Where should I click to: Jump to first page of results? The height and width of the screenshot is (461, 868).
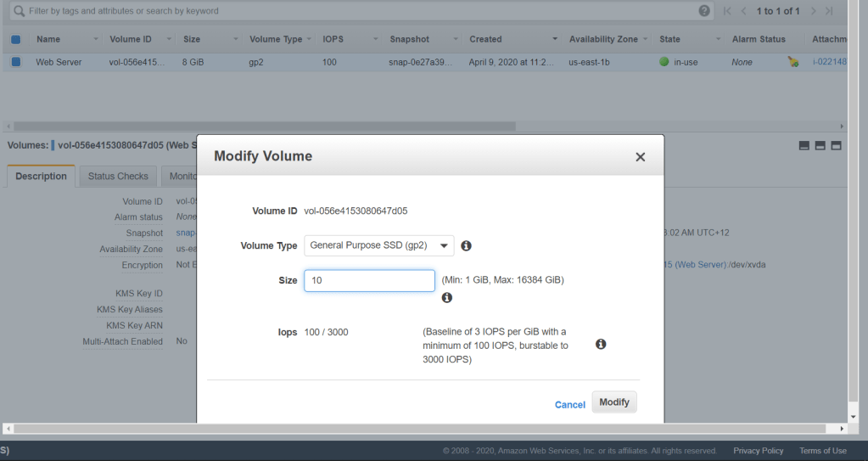pyautogui.click(x=727, y=11)
